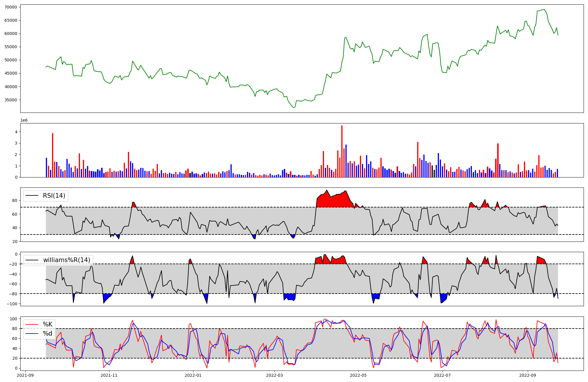Image resolution: width=588 pixels, height=382 pixels.
Task: Click the 1e6 volume scale multiplier
Action: click(24, 120)
